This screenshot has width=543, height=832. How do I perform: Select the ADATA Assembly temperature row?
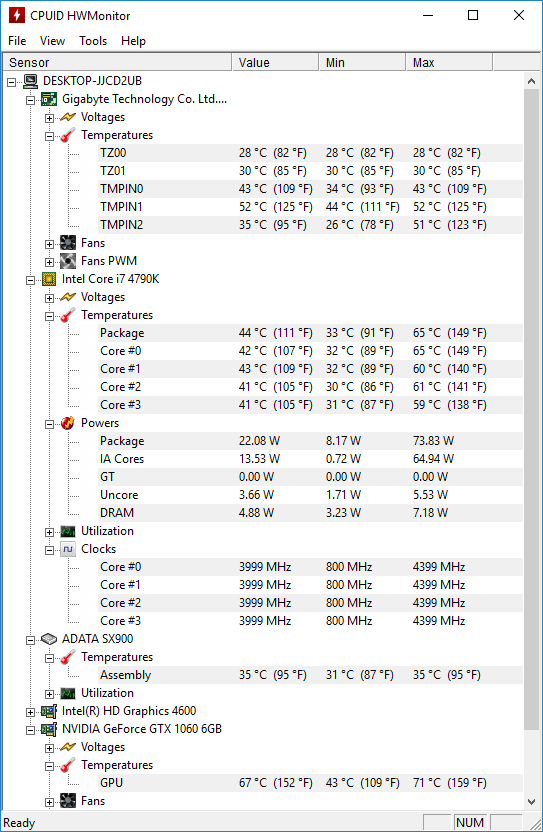(311, 675)
